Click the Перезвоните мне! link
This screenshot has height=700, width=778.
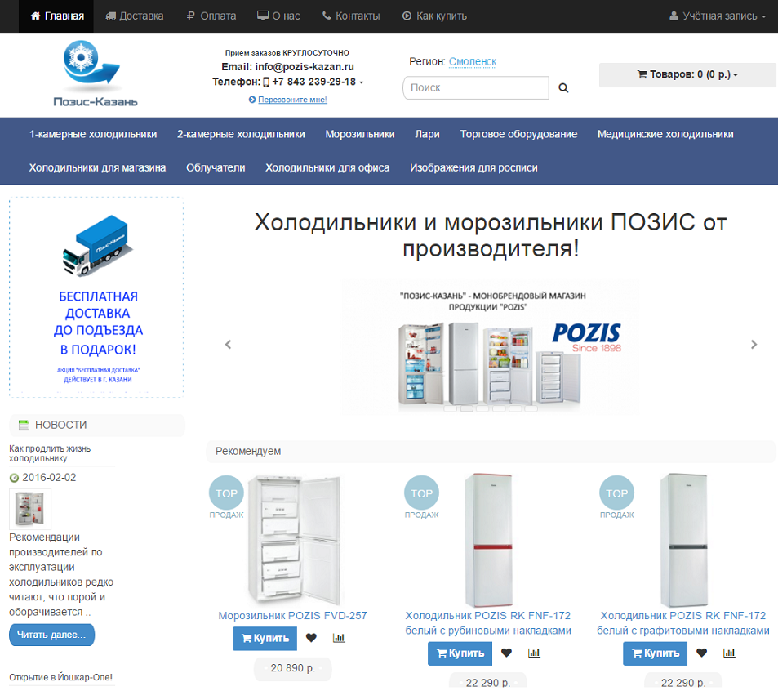tap(292, 100)
